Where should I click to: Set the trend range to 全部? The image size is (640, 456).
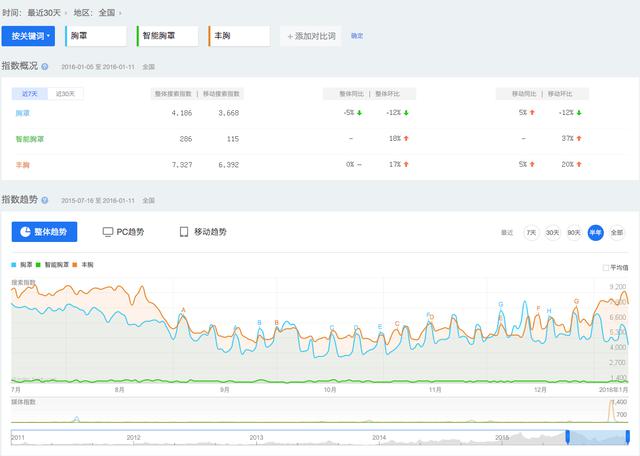(x=617, y=233)
